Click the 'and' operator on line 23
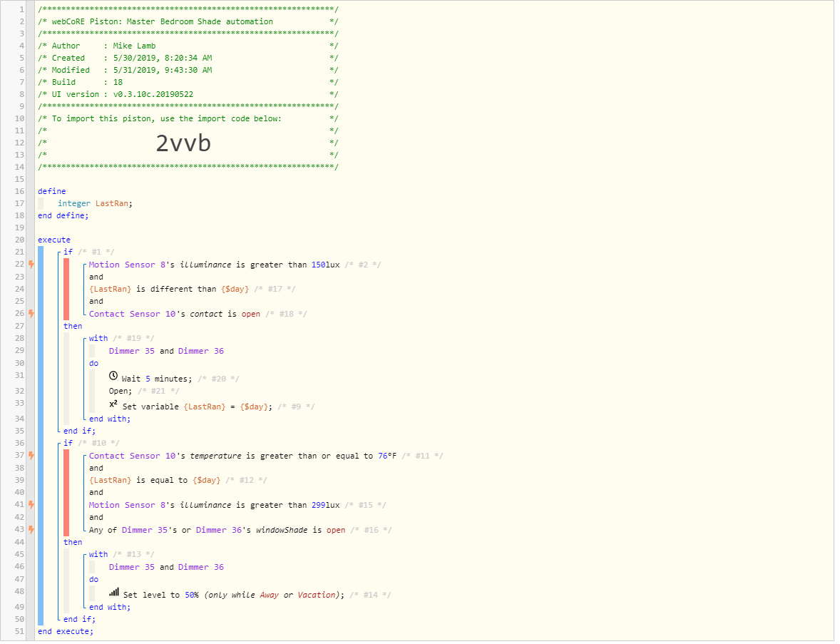 [96, 278]
